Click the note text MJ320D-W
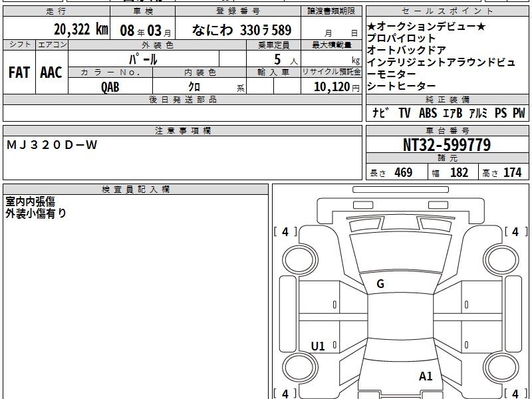Image resolution: width=532 pixels, height=399 pixels. (52, 145)
